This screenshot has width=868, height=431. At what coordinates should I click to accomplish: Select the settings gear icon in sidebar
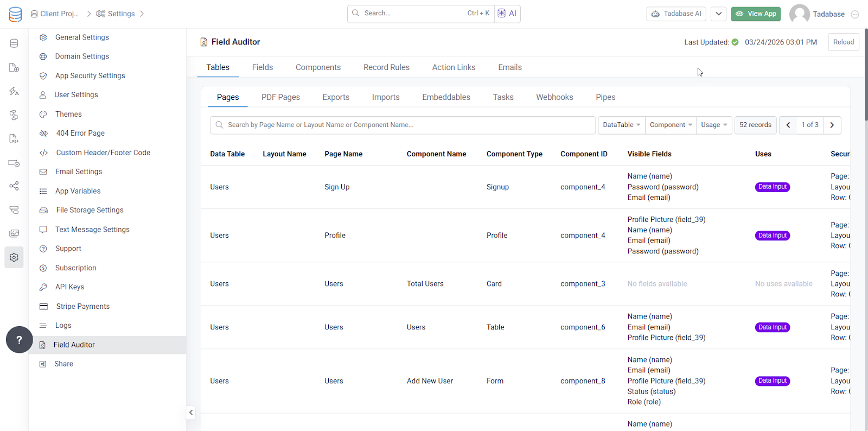tap(14, 257)
